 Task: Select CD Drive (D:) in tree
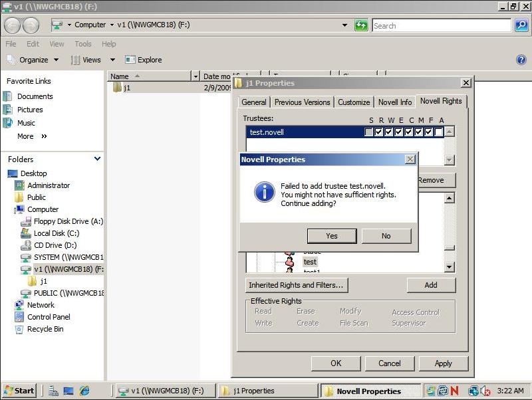pos(55,245)
